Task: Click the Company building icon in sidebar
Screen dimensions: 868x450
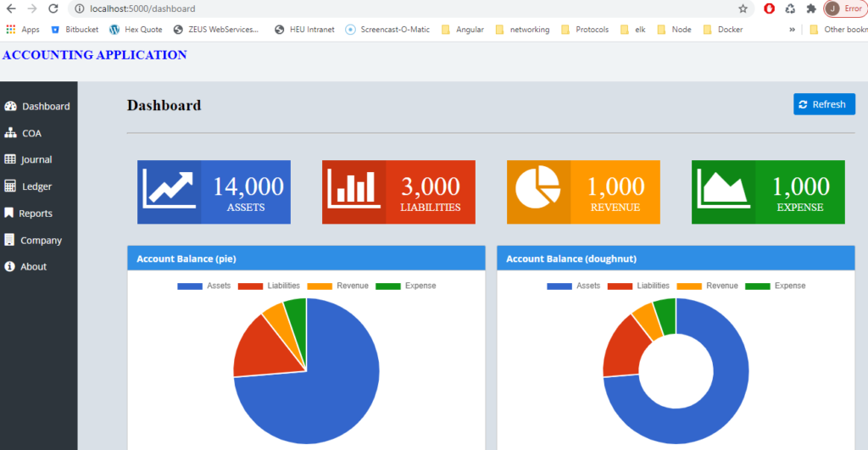Action: coord(10,240)
